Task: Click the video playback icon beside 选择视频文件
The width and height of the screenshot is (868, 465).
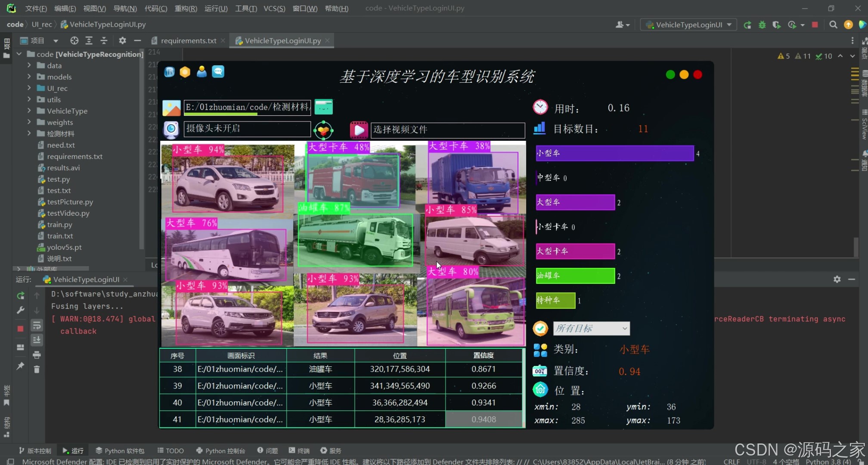Action: coord(359,130)
